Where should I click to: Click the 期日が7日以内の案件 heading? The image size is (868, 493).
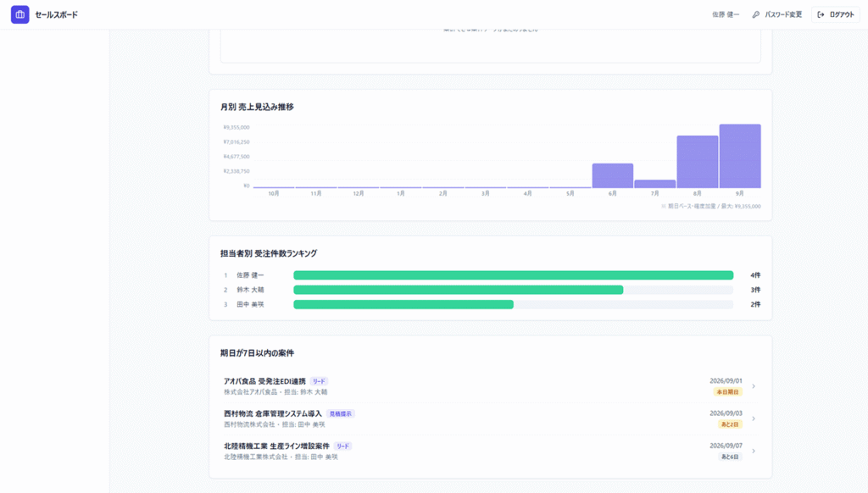pyautogui.click(x=257, y=353)
